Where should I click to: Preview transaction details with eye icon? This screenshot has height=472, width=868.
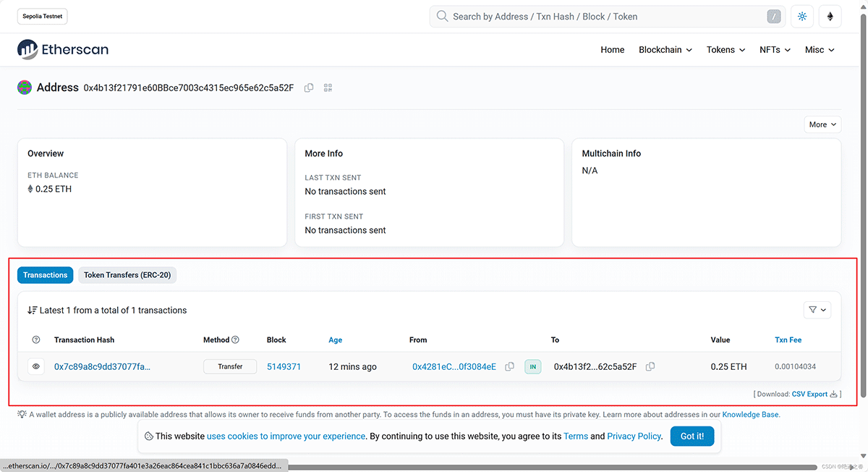click(36, 367)
